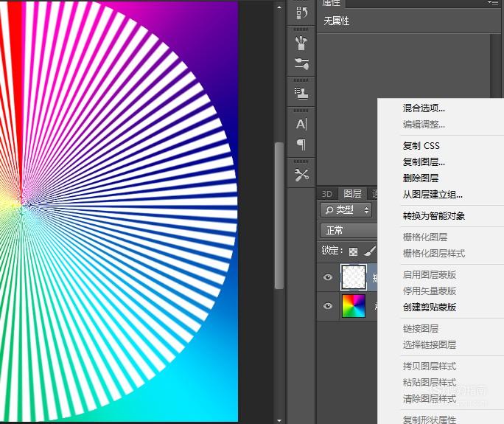Click the 栅格化图层 menu entry
The width and height of the screenshot is (504, 424).
click(x=425, y=237)
